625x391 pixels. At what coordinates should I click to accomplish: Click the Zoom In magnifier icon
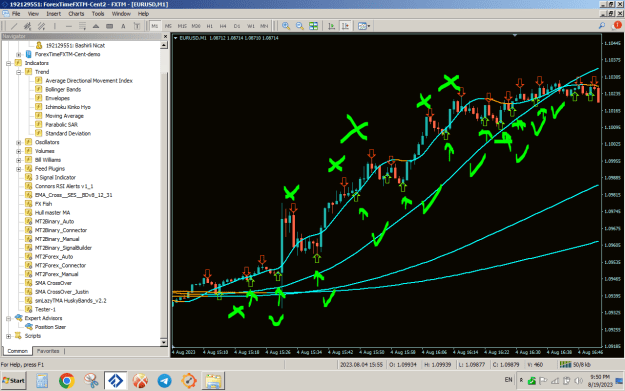(286, 26)
